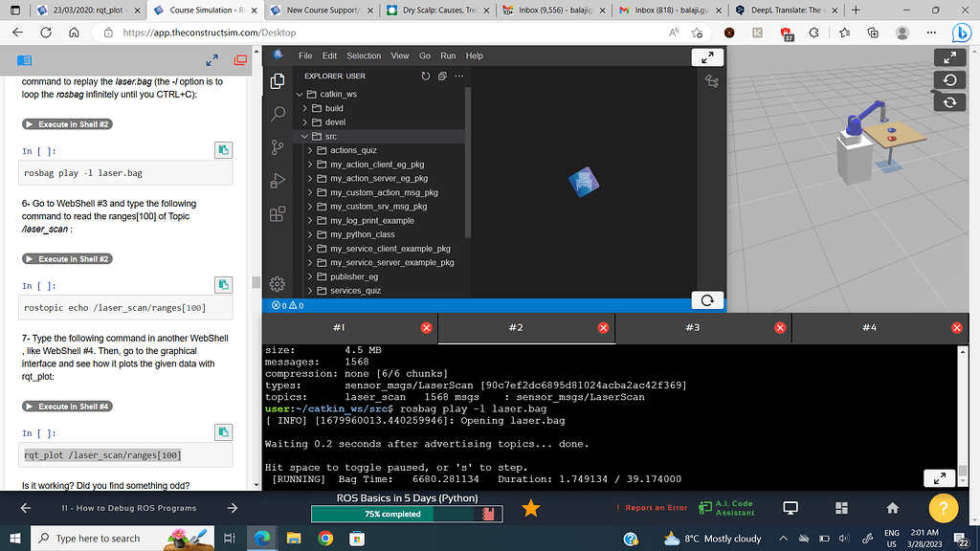Select the Source Control icon in activity bar
The image size is (980, 551).
tap(277, 146)
